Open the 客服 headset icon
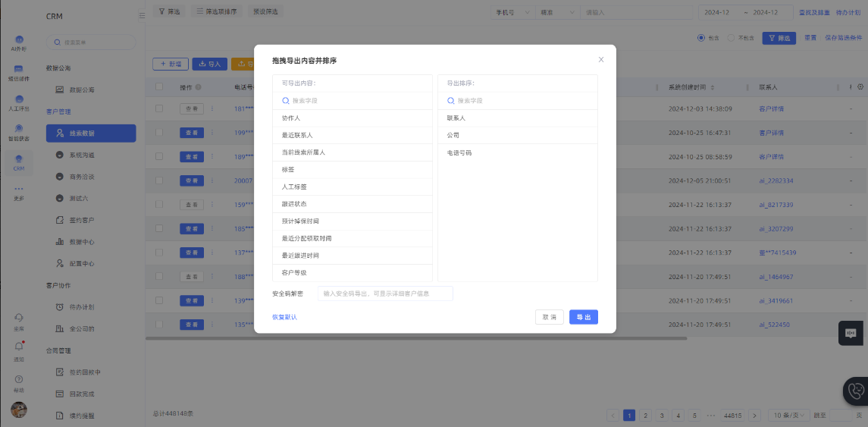Image resolution: width=868 pixels, height=427 pixels. (x=19, y=318)
